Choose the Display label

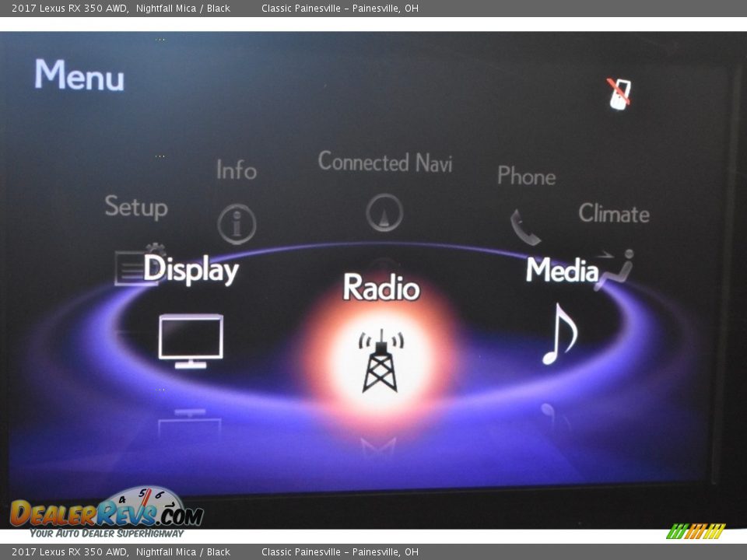[x=191, y=269]
